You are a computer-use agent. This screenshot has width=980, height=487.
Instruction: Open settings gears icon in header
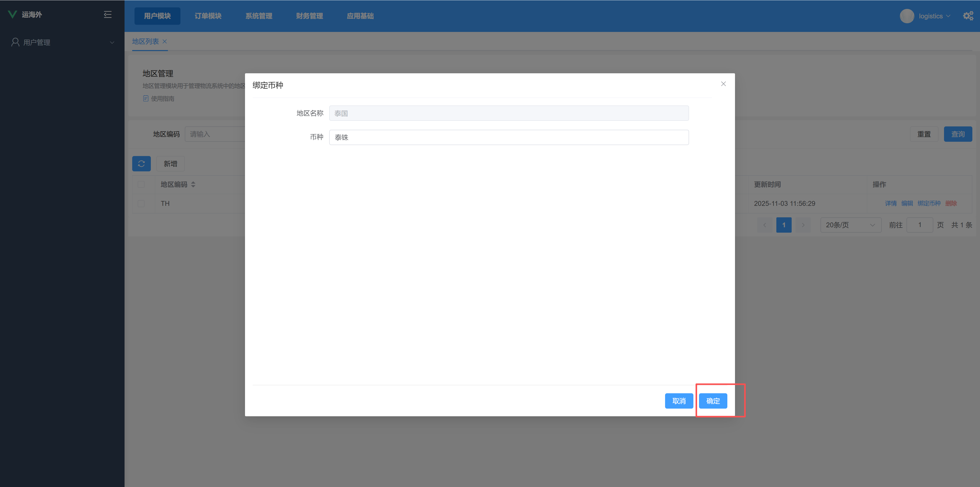(967, 16)
